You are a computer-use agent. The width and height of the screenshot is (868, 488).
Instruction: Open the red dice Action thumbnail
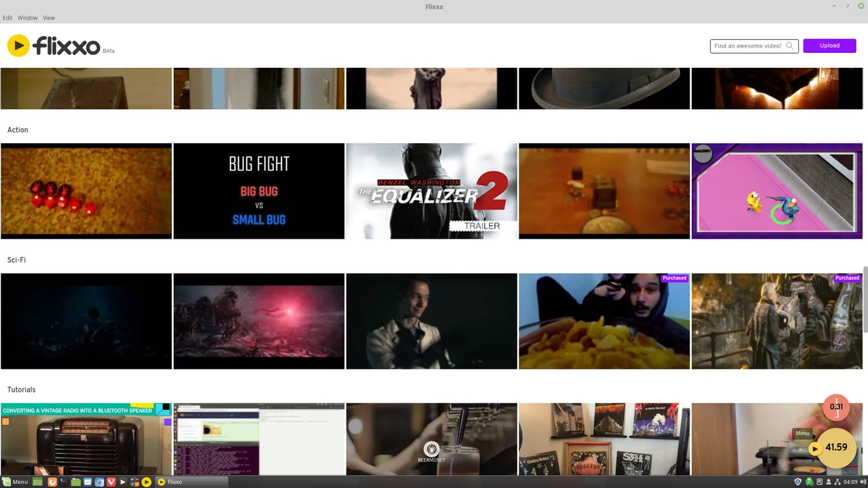tap(86, 191)
